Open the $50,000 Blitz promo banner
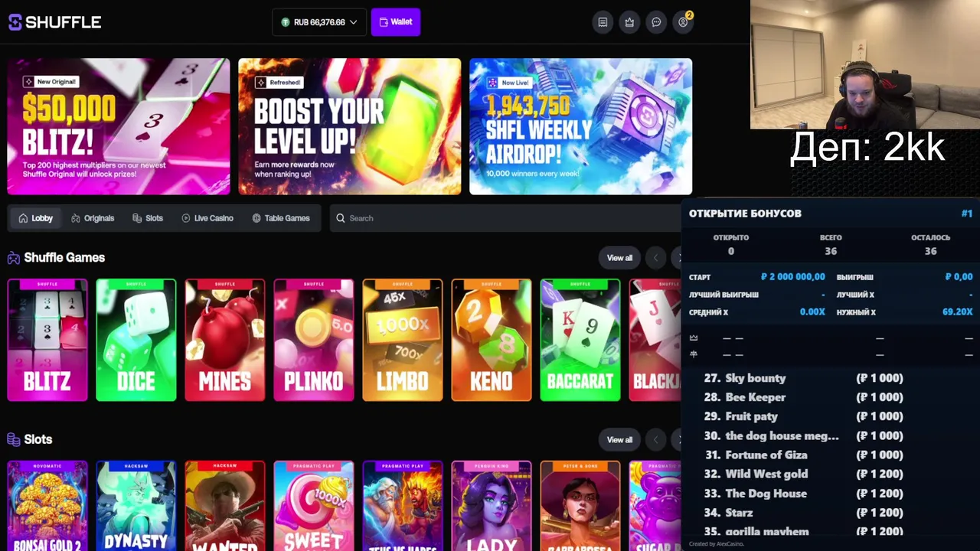The image size is (980, 551). click(119, 126)
